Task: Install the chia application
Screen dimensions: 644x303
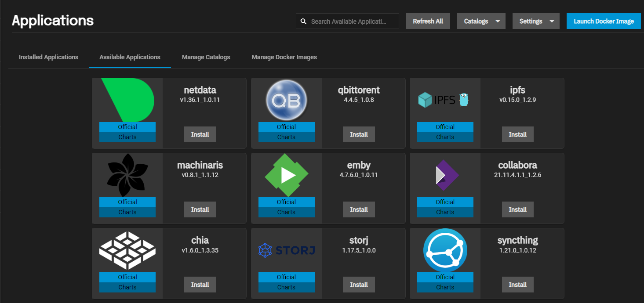Action: click(200, 285)
